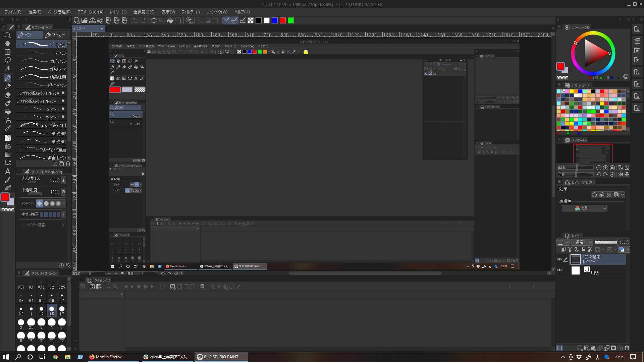Click flip horizontal icon in Navigator
Image resolution: width=644 pixels, height=362 pixels.
click(x=620, y=174)
